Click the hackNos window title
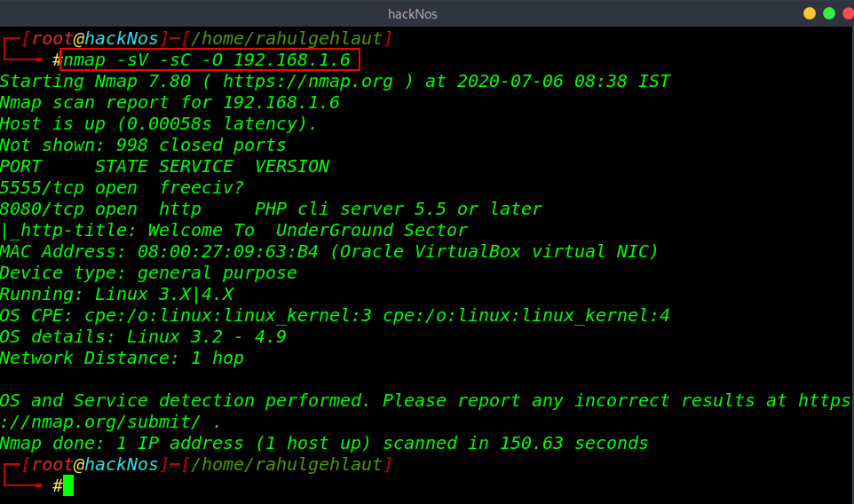 coord(412,14)
